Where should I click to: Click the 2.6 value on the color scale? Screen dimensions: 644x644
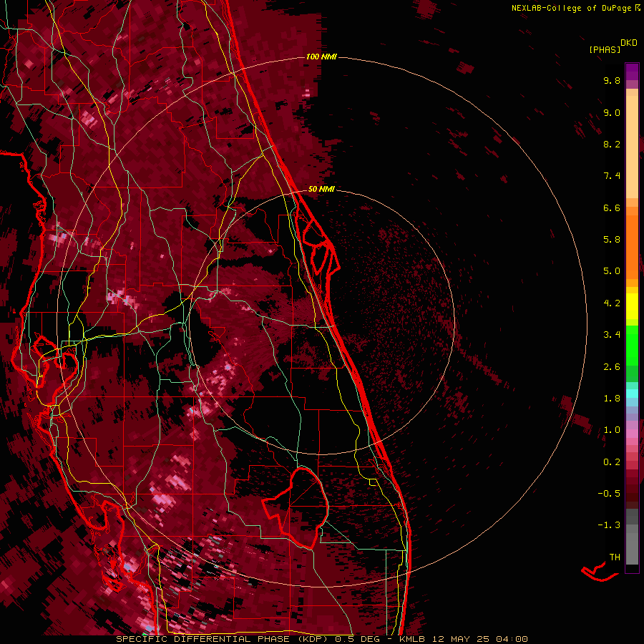[612, 367]
